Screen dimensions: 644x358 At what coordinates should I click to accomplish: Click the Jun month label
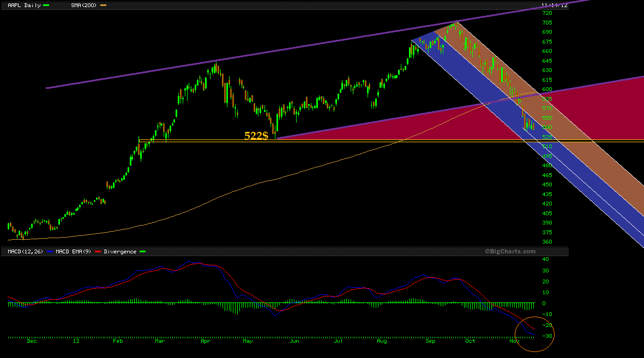294,341
